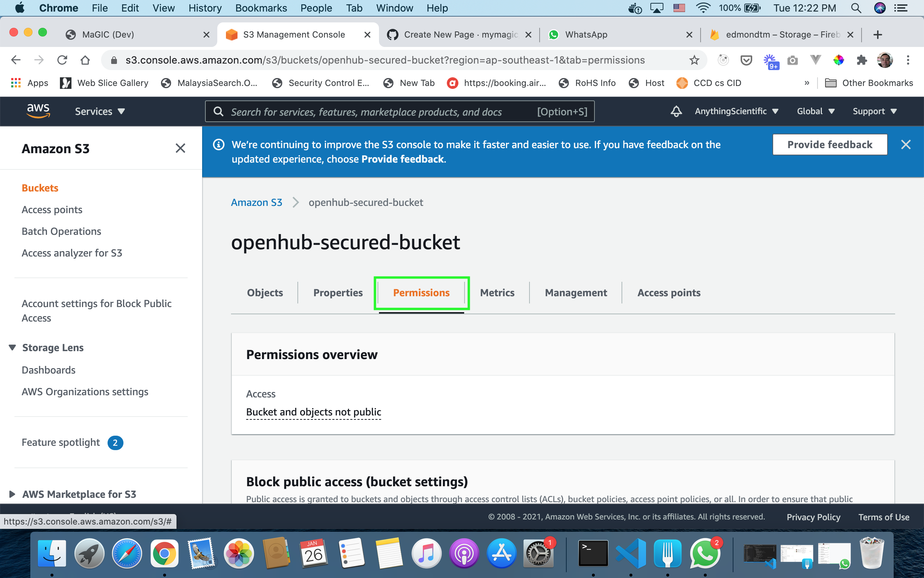
Task: Open the Access points tab
Action: (x=668, y=293)
